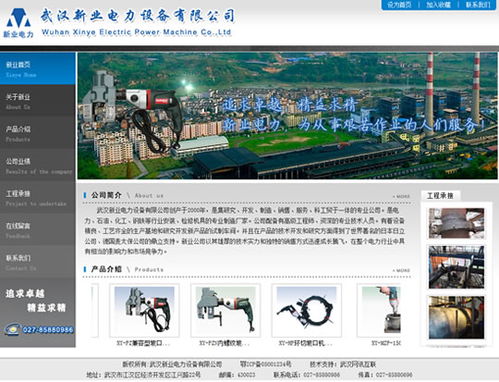The height and width of the screenshot is (382, 499).
Task: Open the third 工程承接 project photo
Action: pos(456,317)
